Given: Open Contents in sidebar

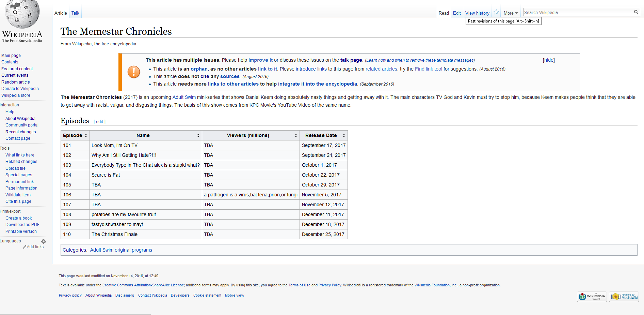Looking at the screenshot, I should pyautogui.click(x=10, y=62).
